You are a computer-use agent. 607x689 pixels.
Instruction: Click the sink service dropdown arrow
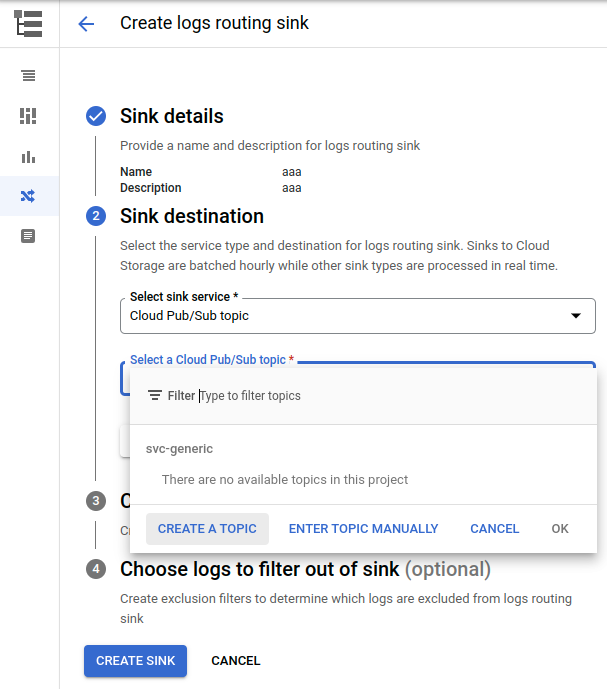[x=575, y=316]
